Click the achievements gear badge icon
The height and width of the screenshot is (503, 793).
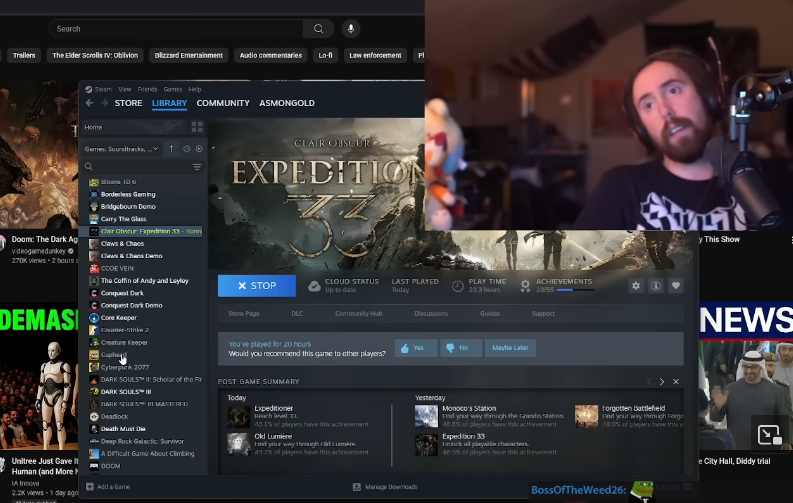[525, 286]
